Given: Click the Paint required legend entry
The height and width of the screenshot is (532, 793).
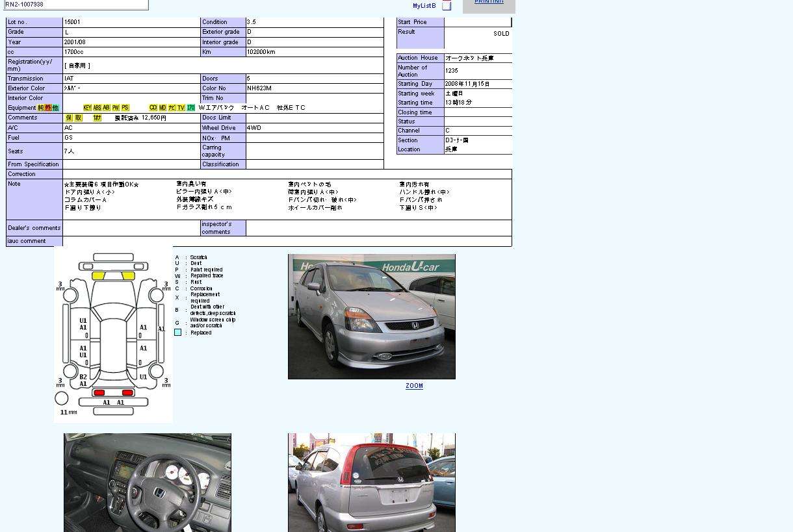Looking at the screenshot, I should pyautogui.click(x=207, y=270).
